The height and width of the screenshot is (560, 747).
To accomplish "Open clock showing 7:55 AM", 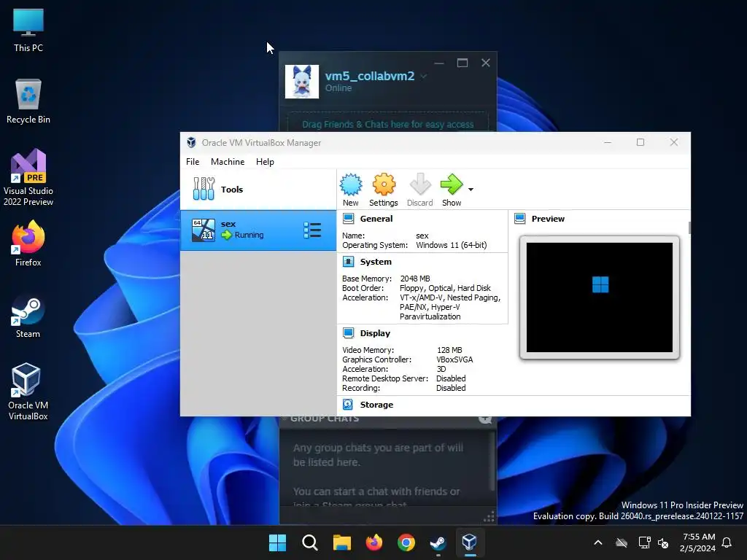I will click(697, 542).
